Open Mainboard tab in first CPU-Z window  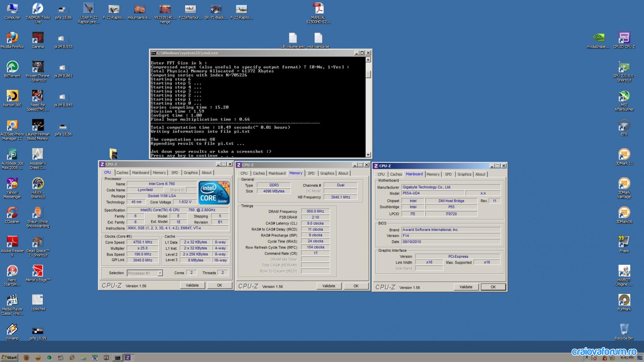pyautogui.click(x=140, y=173)
